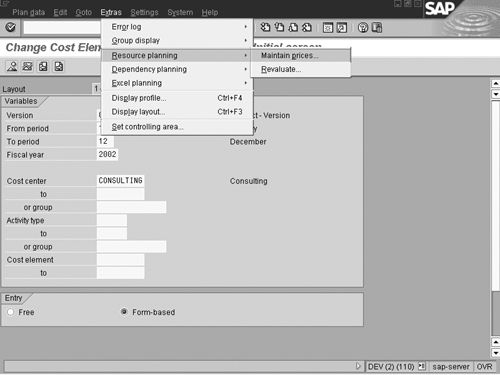The image size is (500, 375).
Task: Click the green checkmark Enter icon
Action: (11, 27)
